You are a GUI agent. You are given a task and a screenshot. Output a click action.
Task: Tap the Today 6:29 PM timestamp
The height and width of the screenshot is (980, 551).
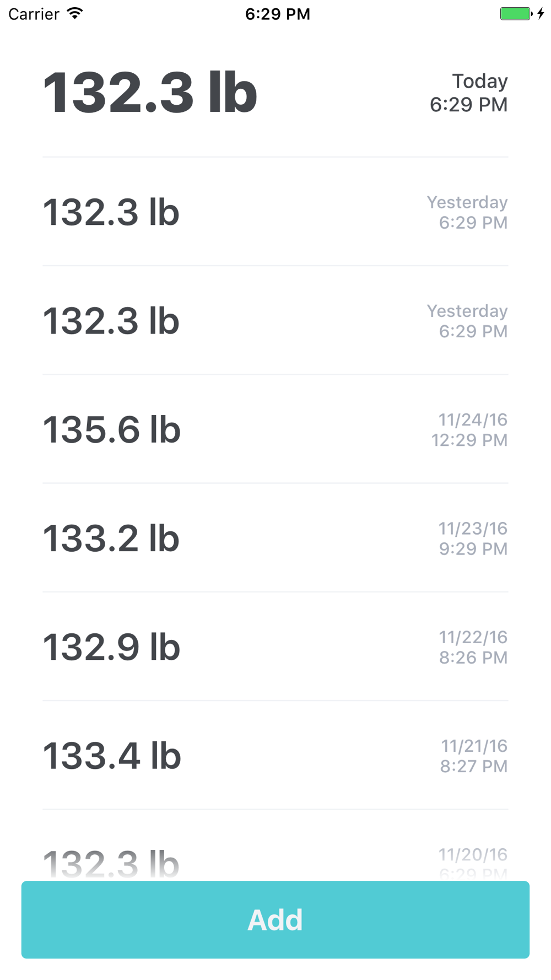click(469, 93)
